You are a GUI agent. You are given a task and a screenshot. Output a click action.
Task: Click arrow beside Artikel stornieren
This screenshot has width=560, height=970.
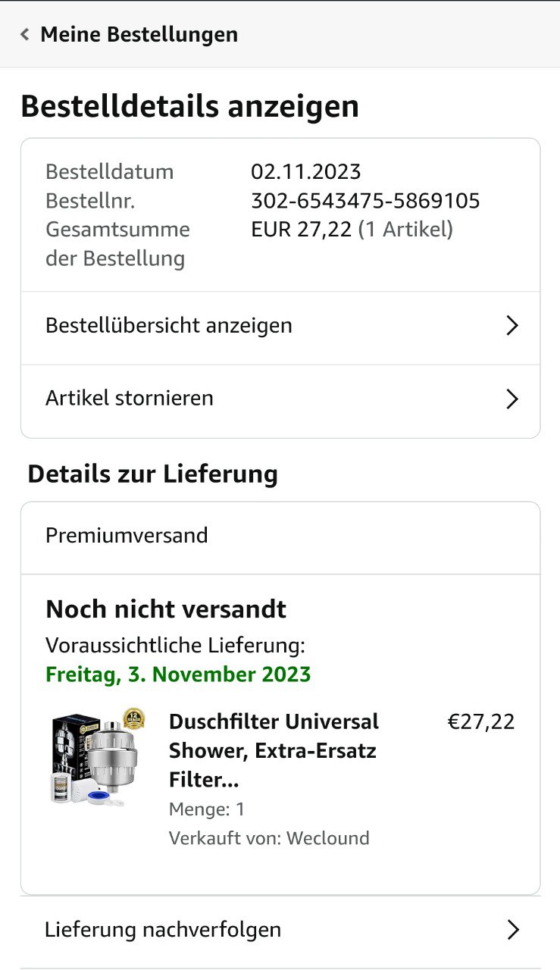(x=512, y=399)
